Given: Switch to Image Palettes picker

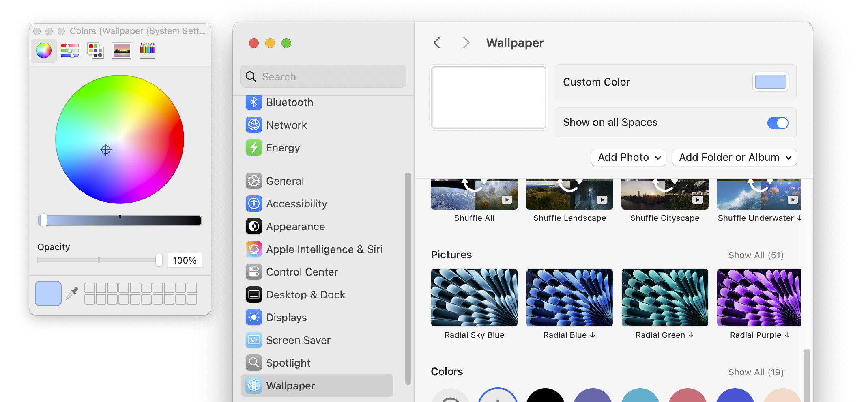Looking at the screenshot, I should [122, 50].
